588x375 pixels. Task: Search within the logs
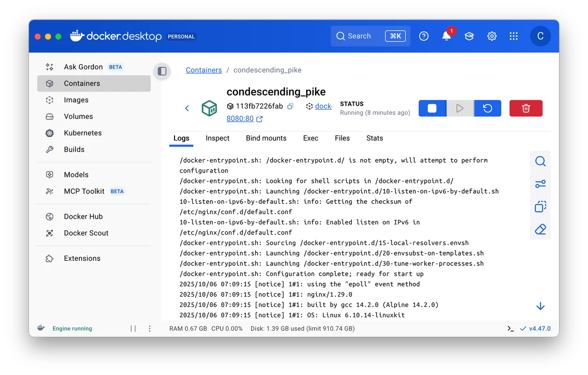tap(540, 161)
